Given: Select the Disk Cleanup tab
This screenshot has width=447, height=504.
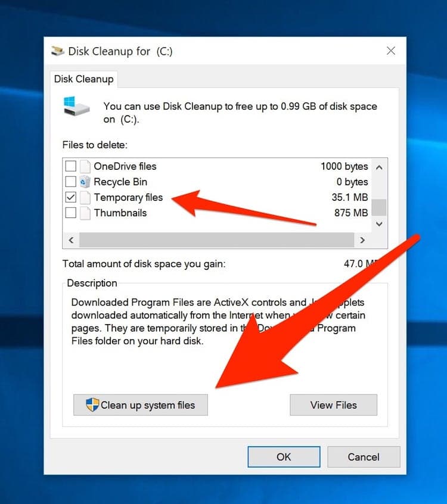Looking at the screenshot, I should pyautogui.click(x=83, y=79).
